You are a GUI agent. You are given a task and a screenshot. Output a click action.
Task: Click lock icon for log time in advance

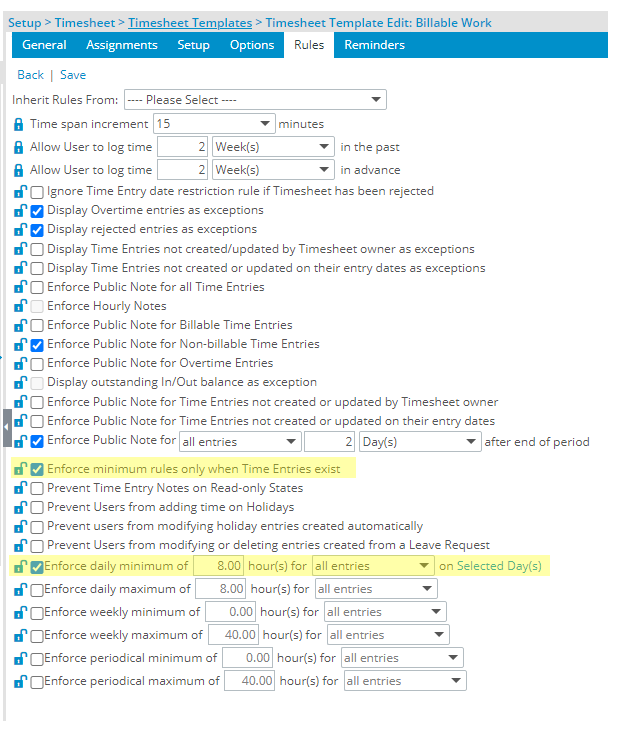[18, 170]
